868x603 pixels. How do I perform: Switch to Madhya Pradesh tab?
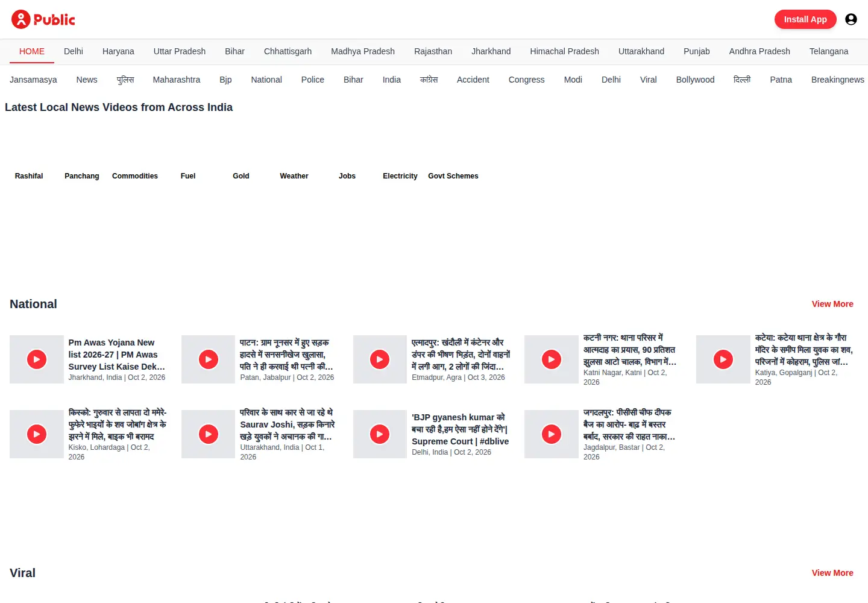(x=363, y=51)
